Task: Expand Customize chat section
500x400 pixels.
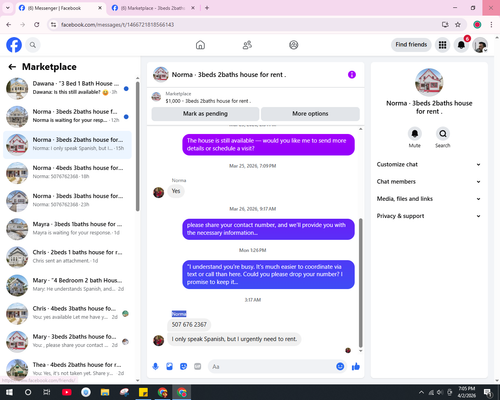Action: click(x=429, y=164)
